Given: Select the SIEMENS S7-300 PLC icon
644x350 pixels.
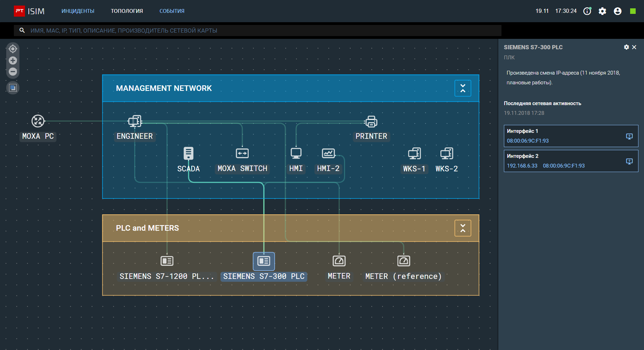Looking at the screenshot, I should click(264, 261).
